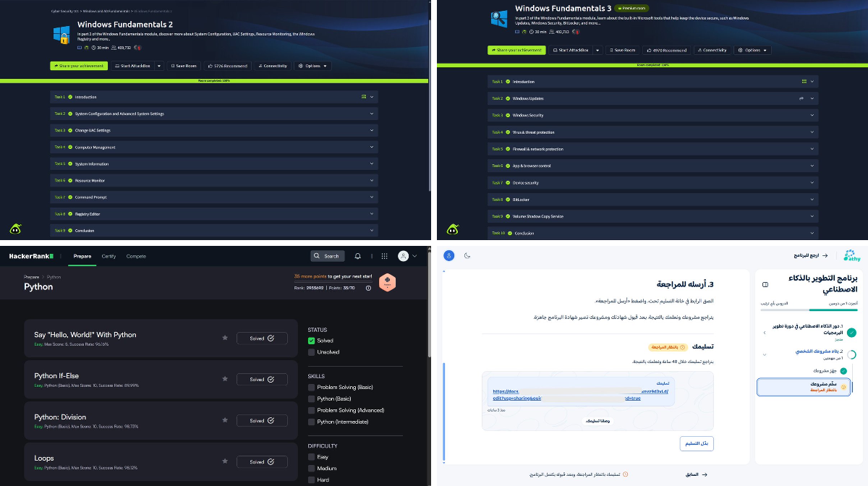The height and width of the screenshot is (486, 868).
Task: Click the HackerRank logo
Action: [31, 256]
